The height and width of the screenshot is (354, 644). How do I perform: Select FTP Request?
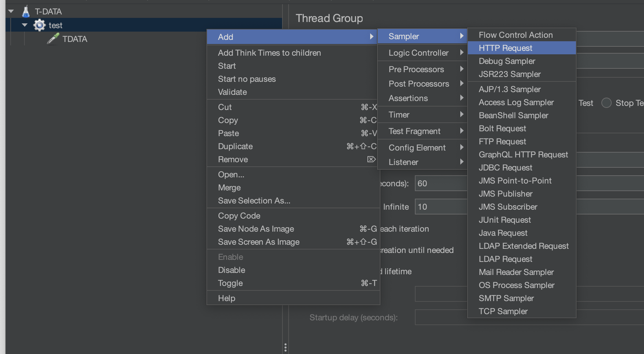pos(522,141)
